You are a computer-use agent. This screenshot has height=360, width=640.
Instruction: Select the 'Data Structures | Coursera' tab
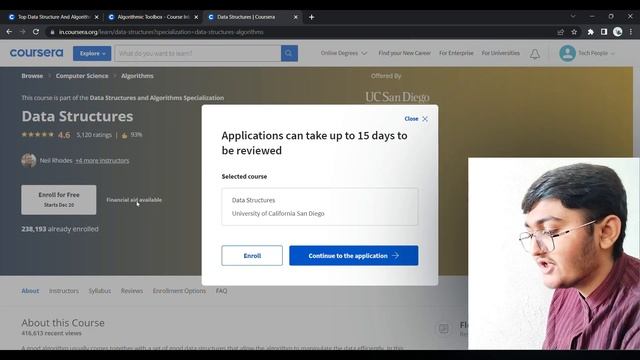[252, 17]
